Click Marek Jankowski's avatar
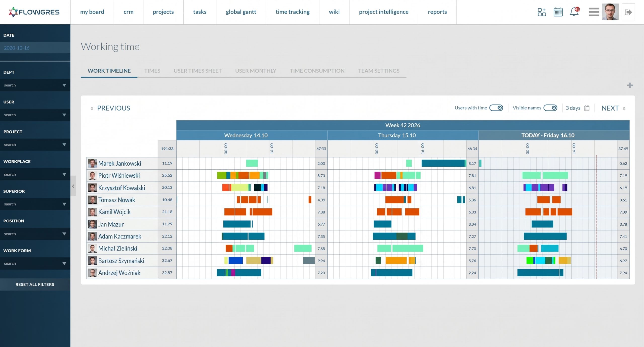Viewport: 644px width, 347px height. tap(92, 163)
